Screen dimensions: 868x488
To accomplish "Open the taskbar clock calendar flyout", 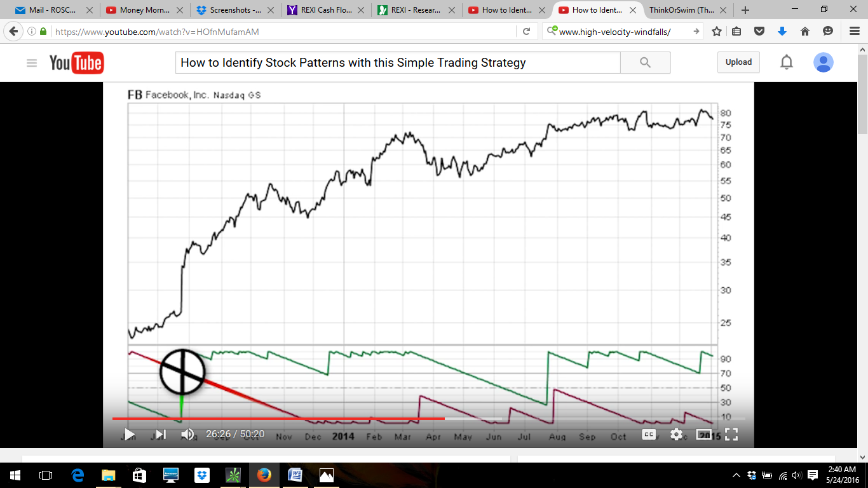I will (x=842, y=475).
